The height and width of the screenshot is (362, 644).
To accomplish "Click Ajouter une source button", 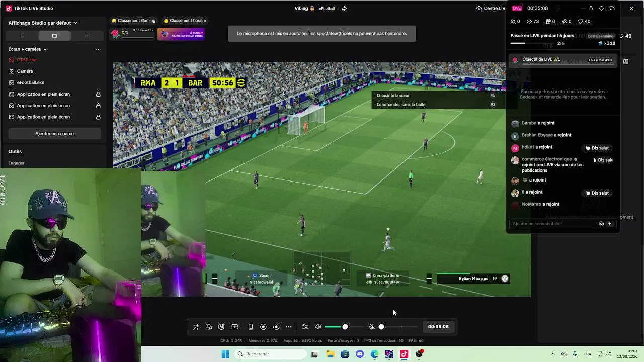I will 54,134.
